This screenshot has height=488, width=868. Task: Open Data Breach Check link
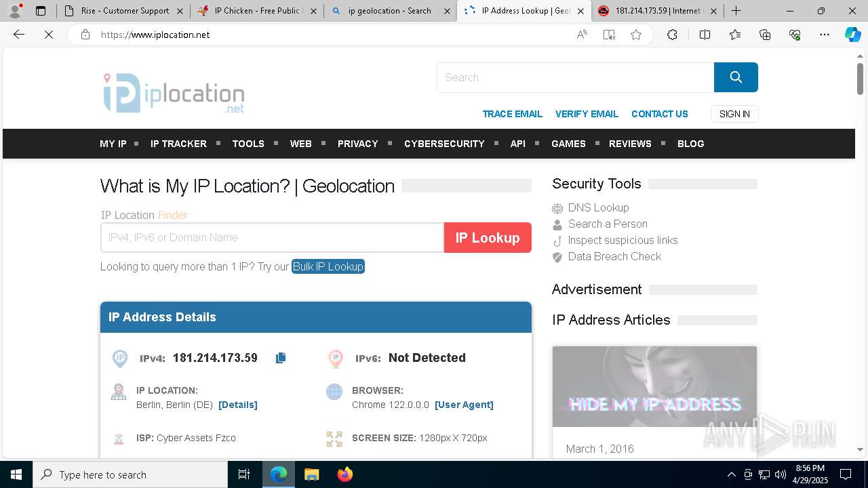tap(614, 256)
